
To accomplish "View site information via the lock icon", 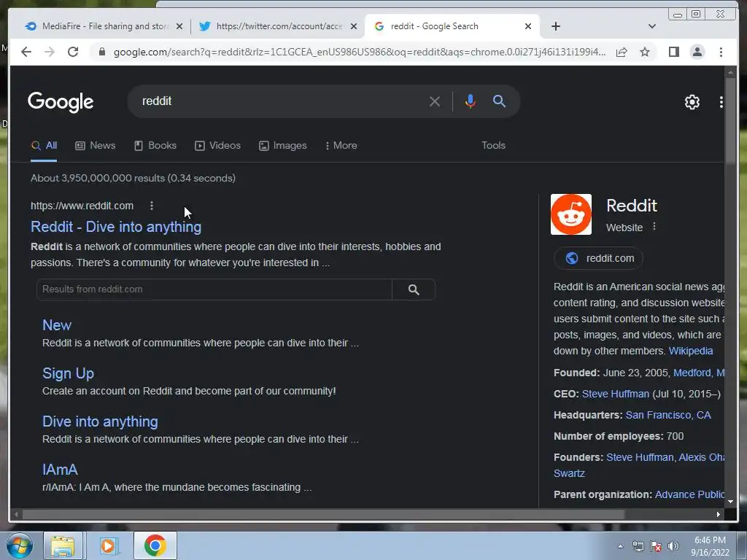I will click(102, 52).
